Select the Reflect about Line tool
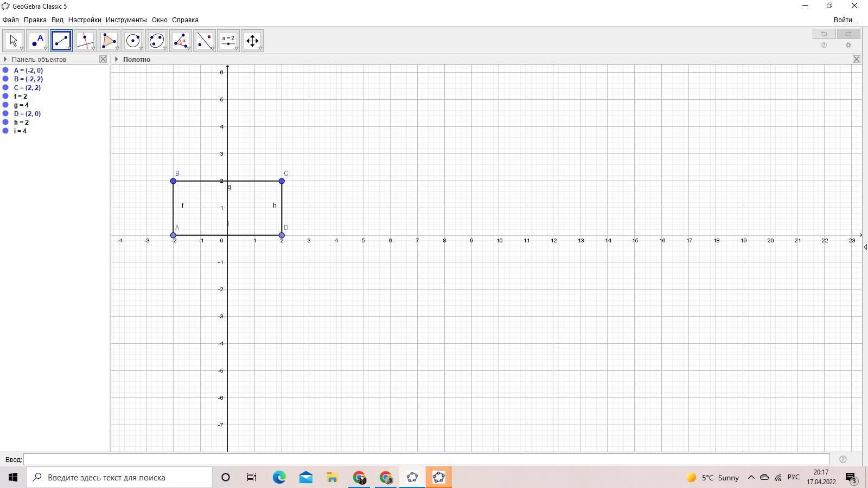Viewport: 868px width, 488px height. (x=205, y=41)
